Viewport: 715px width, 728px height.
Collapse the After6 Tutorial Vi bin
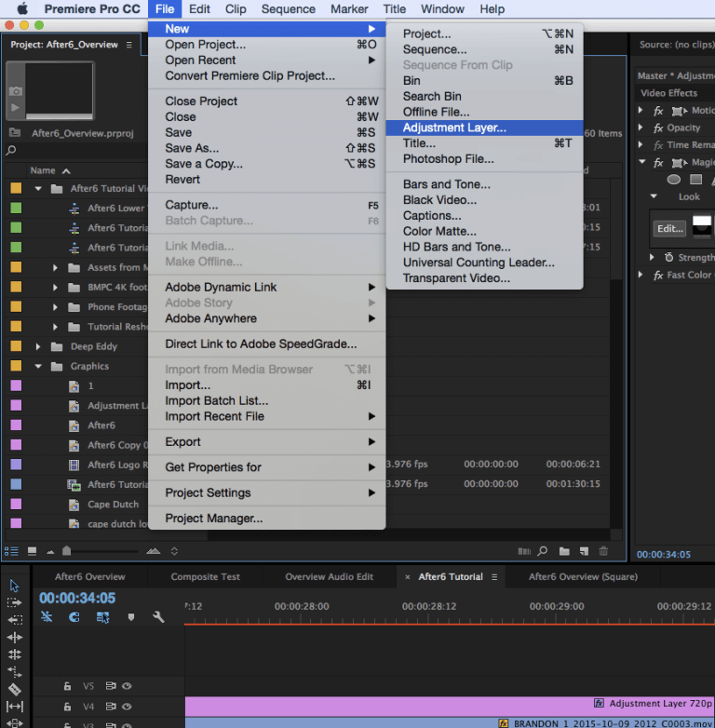point(38,188)
